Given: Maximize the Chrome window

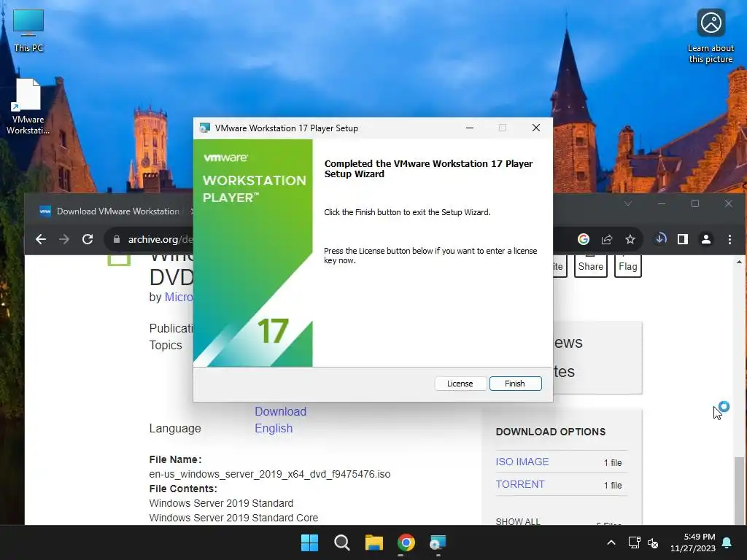Looking at the screenshot, I should coord(695,203).
